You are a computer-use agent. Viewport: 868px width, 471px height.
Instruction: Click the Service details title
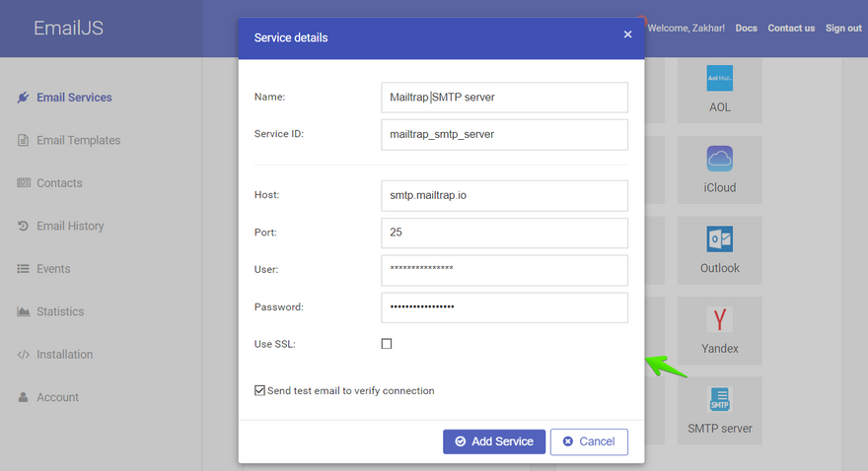point(291,37)
